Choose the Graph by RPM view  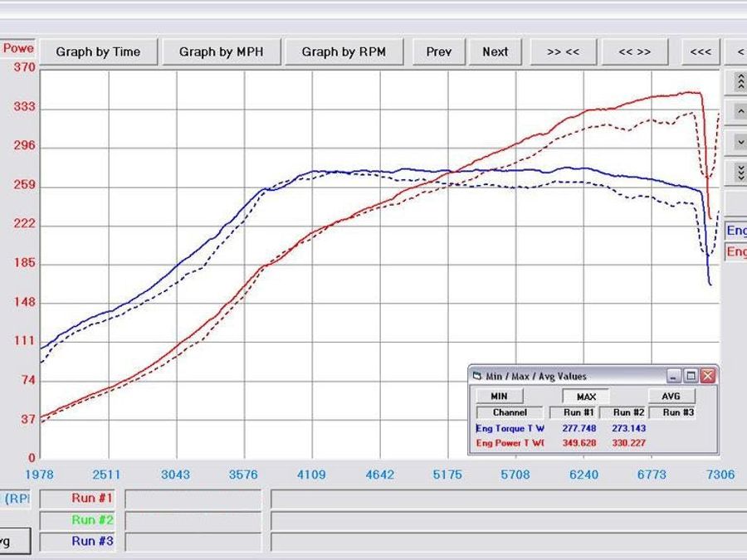point(344,52)
